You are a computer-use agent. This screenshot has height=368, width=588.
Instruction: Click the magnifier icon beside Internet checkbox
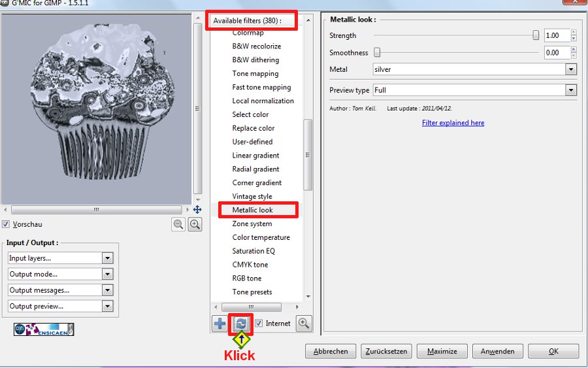(304, 324)
